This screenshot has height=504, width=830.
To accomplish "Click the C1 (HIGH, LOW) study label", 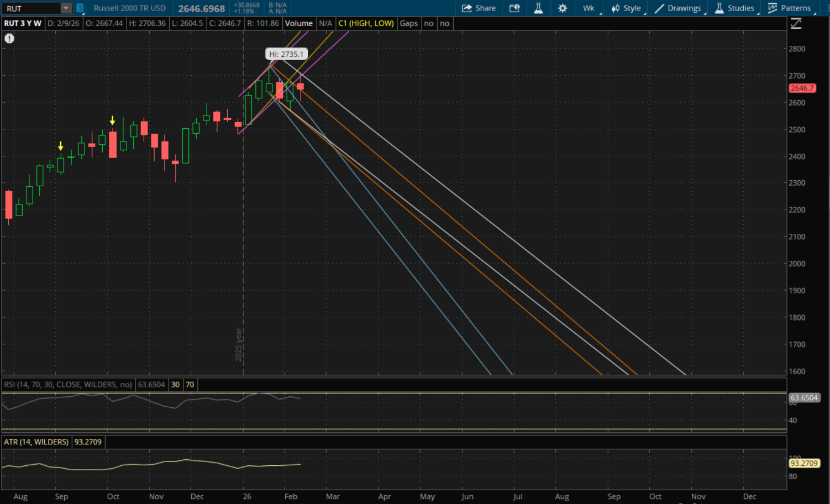I will coord(366,23).
